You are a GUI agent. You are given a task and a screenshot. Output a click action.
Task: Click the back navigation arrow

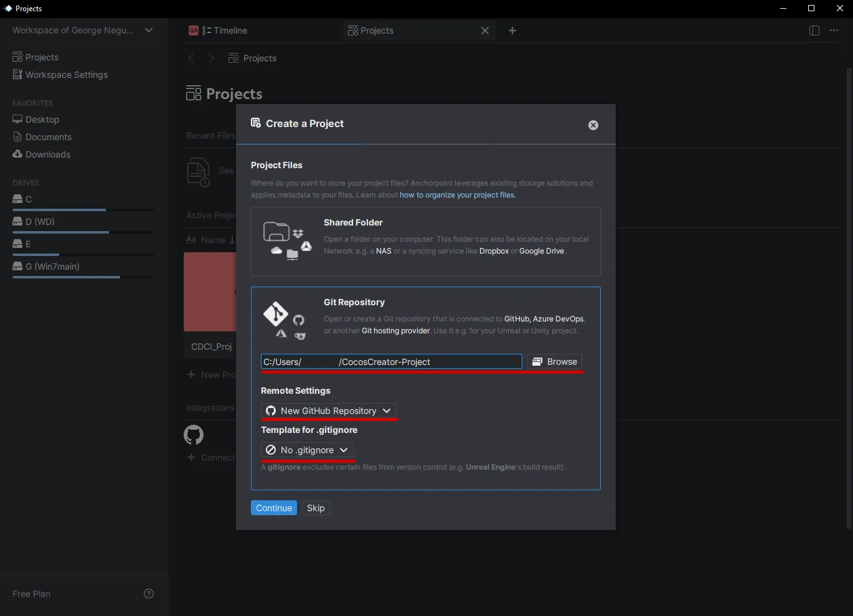tap(191, 58)
